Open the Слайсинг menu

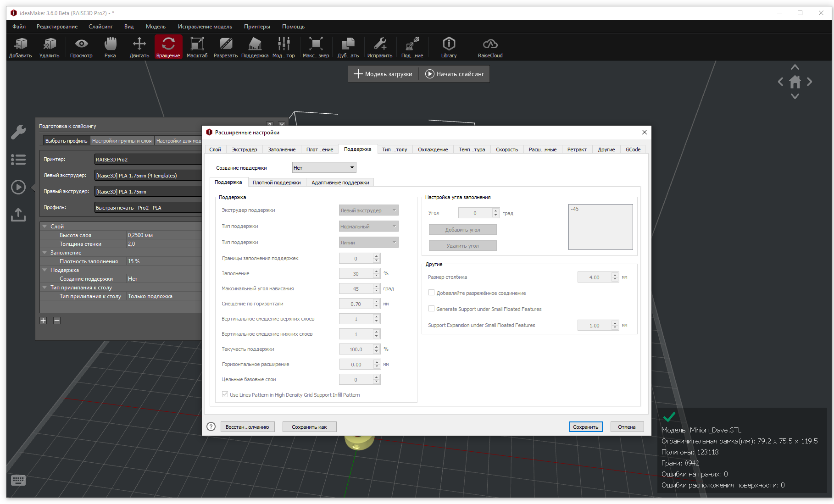pyautogui.click(x=100, y=27)
